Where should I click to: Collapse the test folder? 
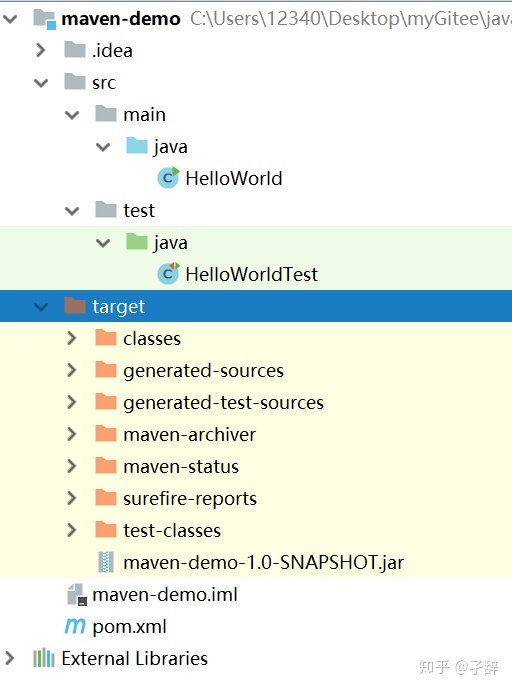[x=72, y=211]
